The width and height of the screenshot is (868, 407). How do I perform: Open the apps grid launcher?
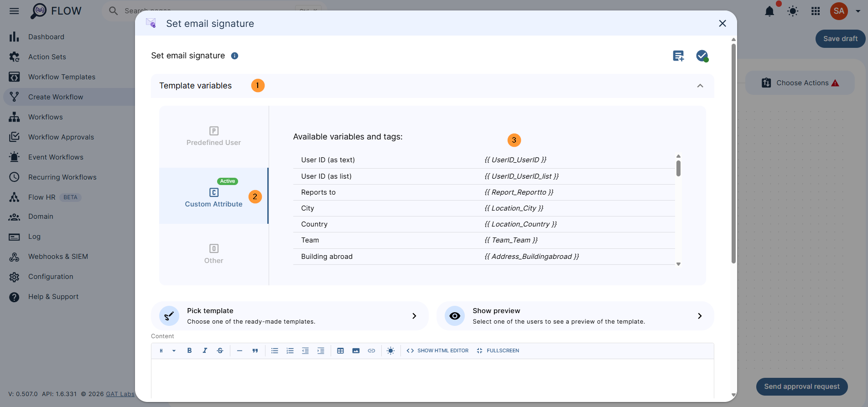(816, 11)
